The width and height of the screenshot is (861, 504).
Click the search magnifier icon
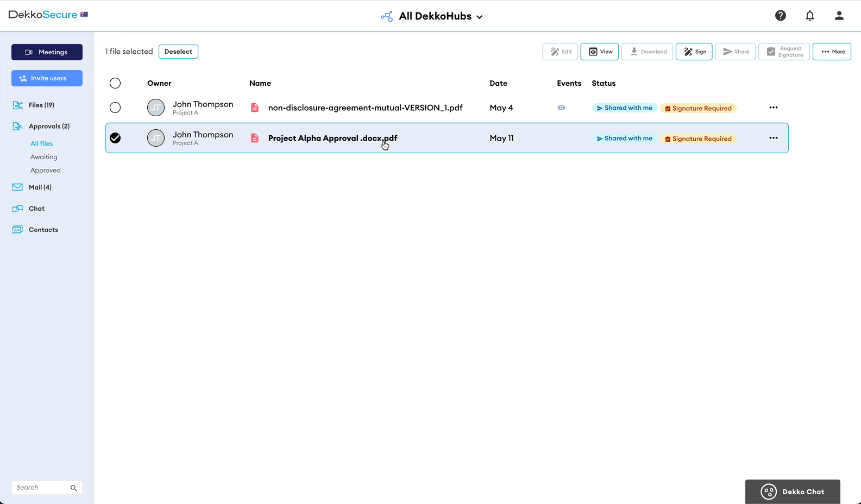(x=74, y=488)
